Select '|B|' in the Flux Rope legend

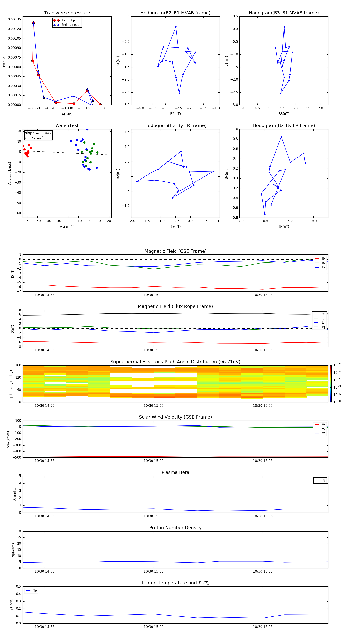pos(320,327)
